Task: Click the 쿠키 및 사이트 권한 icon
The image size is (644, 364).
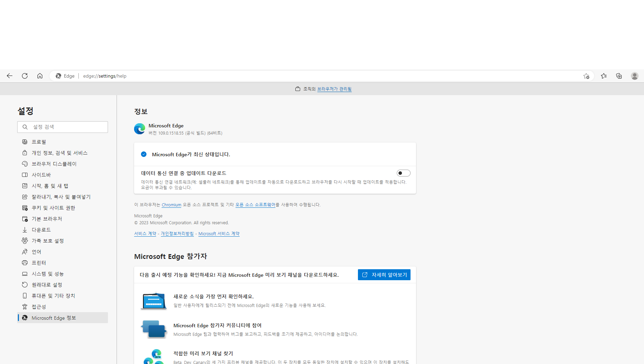Action: [x=25, y=208]
